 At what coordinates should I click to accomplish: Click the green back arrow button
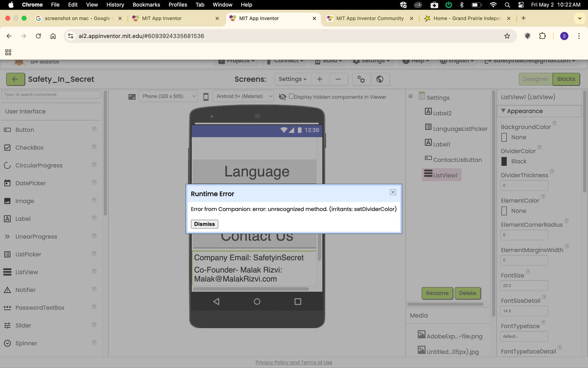point(15,79)
